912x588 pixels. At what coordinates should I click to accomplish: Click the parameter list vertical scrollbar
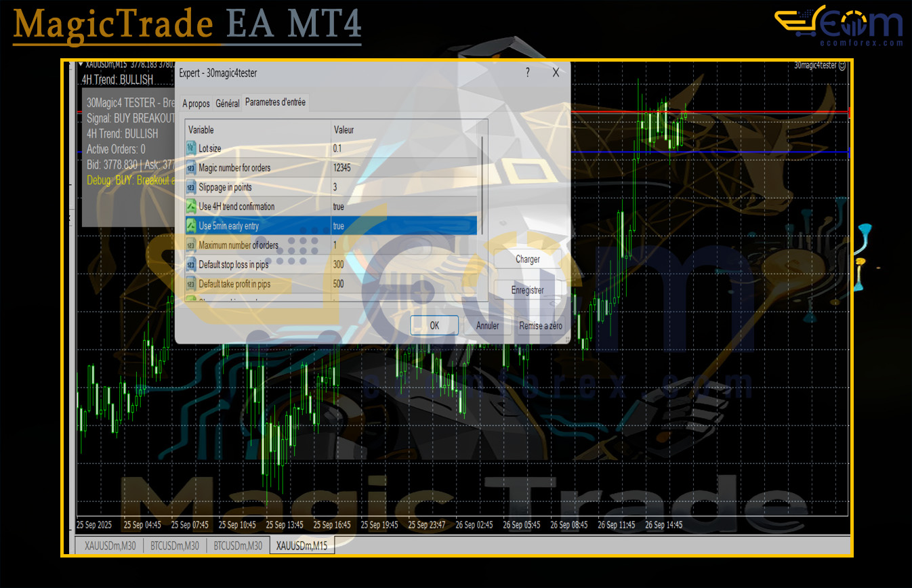point(482,183)
